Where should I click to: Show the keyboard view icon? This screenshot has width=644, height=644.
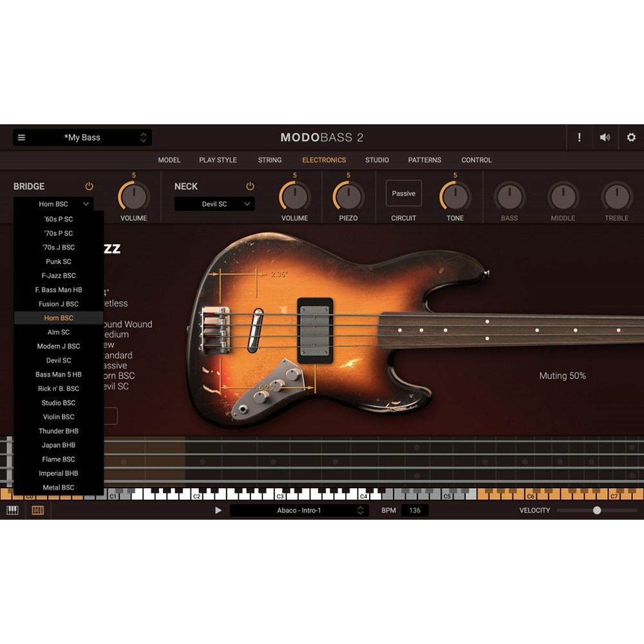click(x=12, y=511)
